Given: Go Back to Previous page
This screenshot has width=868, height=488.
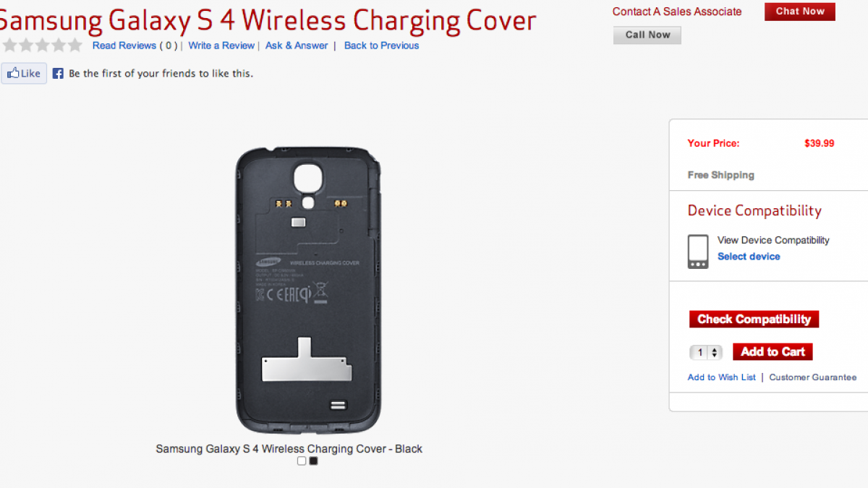Looking at the screenshot, I should tap(381, 46).
